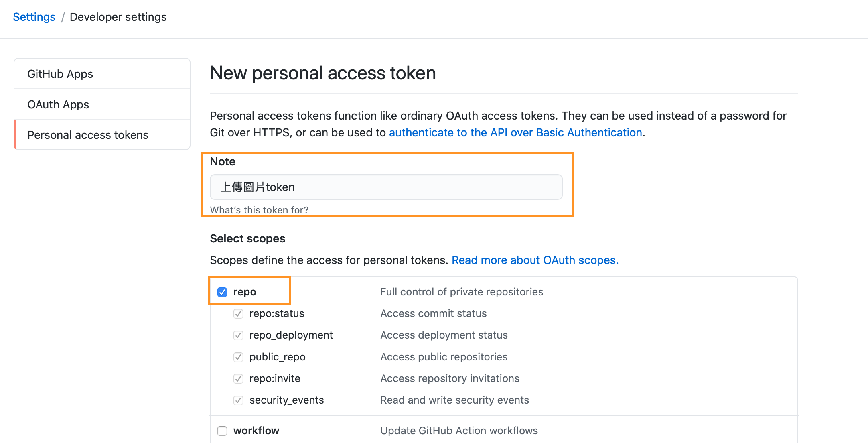Toggle the repo:status checkbox
This screenshot has height=443, width=868.
[238, 313]
